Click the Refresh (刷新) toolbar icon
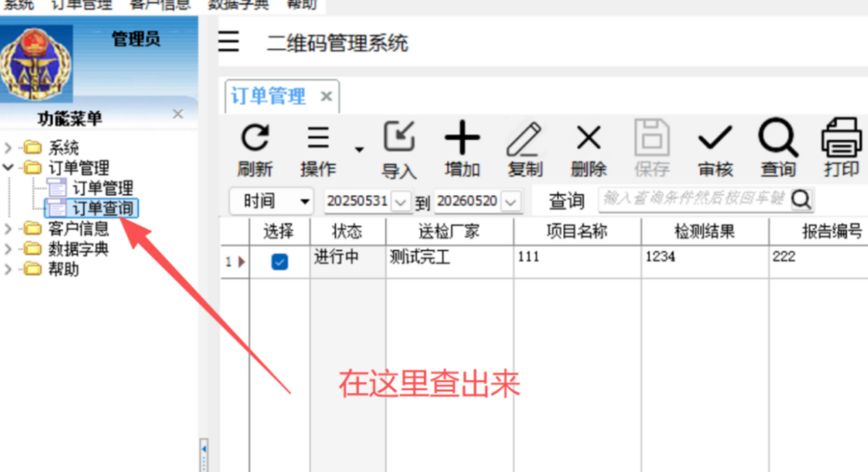868x472 pixels. pyautogui.click(x=255, y=139)
